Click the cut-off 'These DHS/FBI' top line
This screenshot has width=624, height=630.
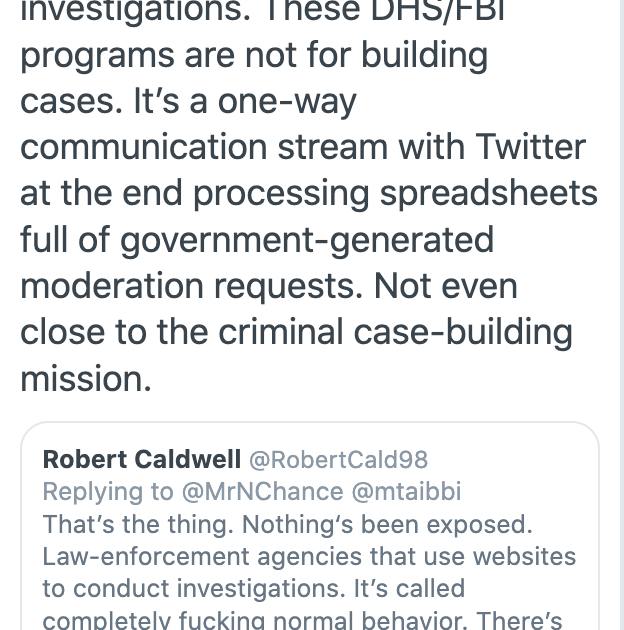385,12
